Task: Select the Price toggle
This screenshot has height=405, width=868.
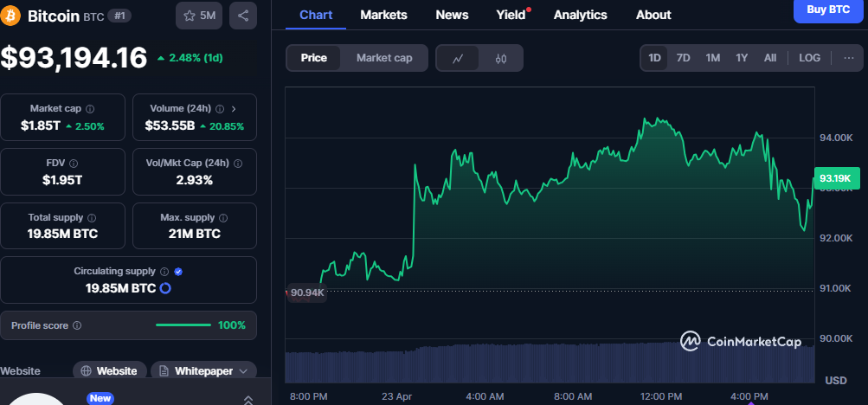Action: (x=314, y=58)
